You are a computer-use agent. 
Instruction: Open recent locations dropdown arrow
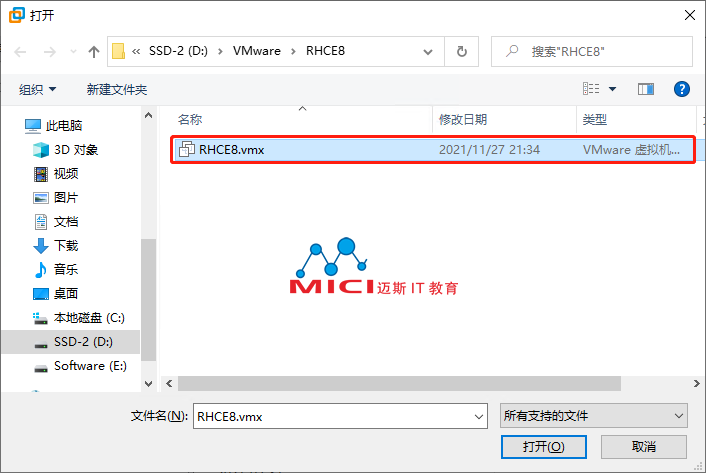point(73,52)
